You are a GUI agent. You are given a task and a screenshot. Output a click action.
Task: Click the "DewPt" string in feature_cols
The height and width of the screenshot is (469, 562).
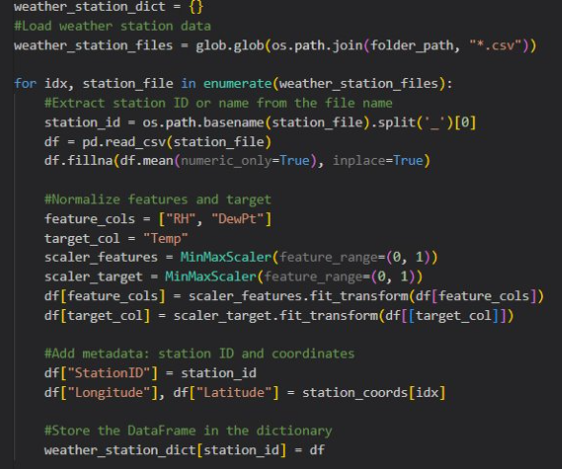tap(238, 219)
